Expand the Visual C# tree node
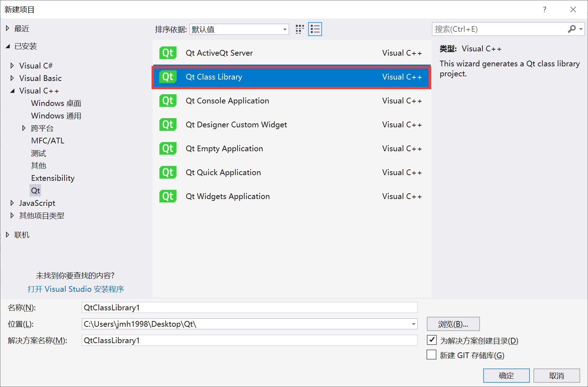The width and height of the screenshot is (588, 387). (x=12, y=66)
